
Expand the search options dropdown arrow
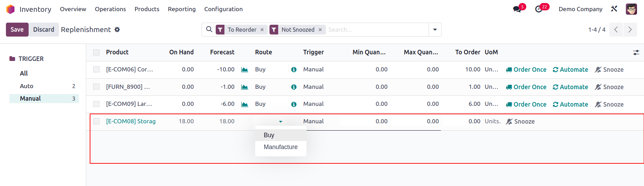click(x=435, y=30)
